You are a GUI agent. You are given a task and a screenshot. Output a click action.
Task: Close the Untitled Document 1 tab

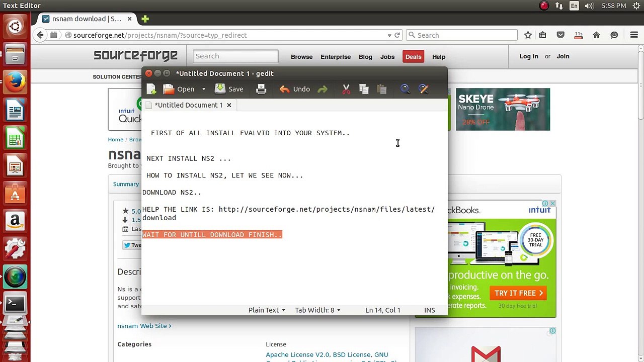pyautogui.click(x=229, y=105)
